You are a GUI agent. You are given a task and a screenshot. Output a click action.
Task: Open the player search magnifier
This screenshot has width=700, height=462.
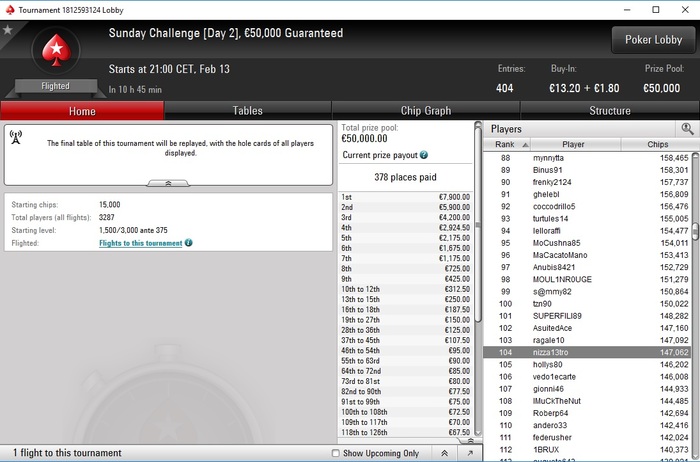(688, 129)
